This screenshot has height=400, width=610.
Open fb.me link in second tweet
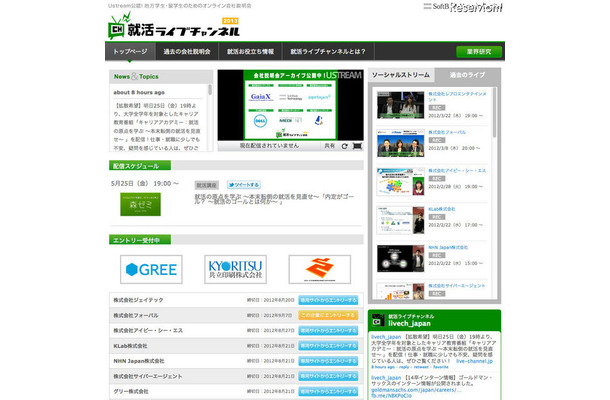(391, 395)
